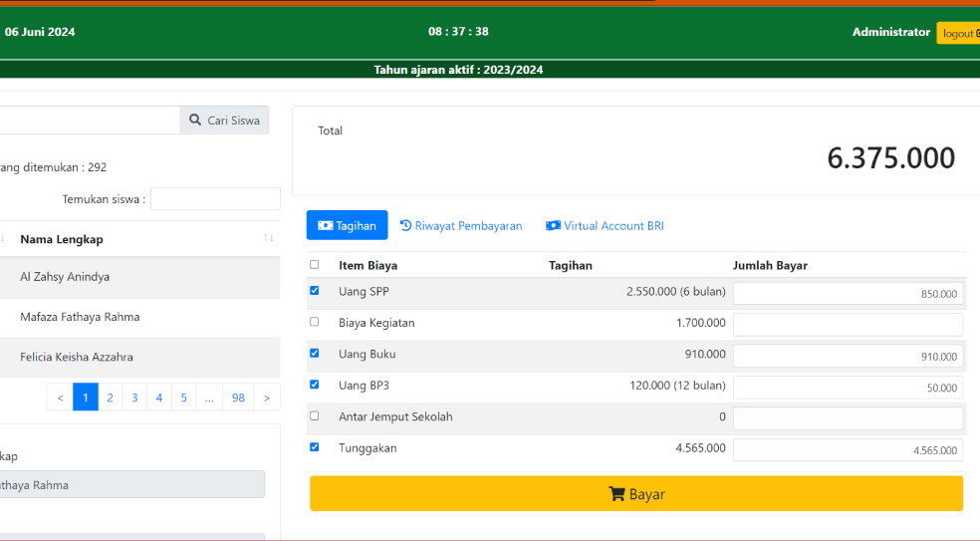Sort by Nama Lengkap column arrows
Image resolution: width=980 pixels, height=541 pixels.
click(268, 239)
